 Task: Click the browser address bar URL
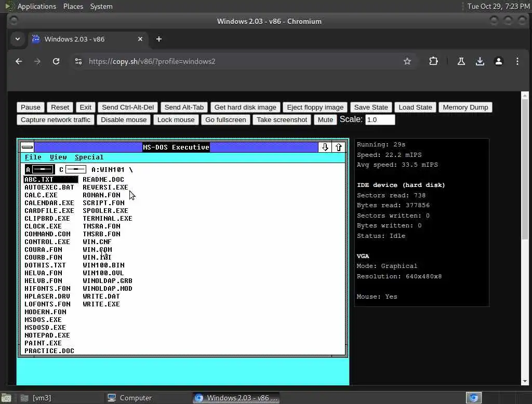point(152,61)
